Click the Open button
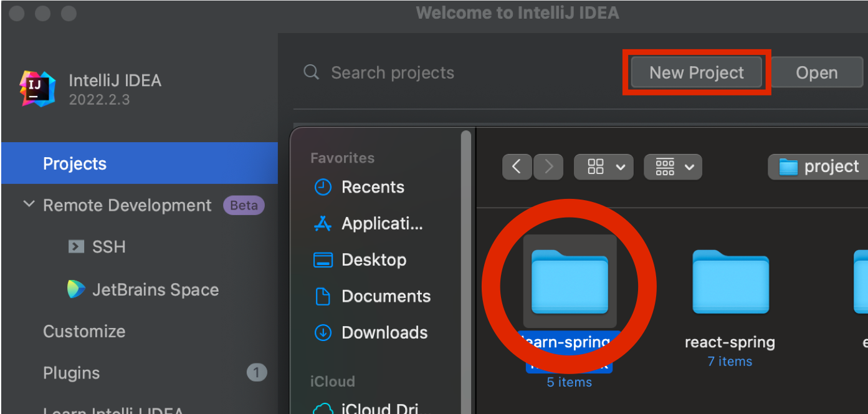868x414 pixels. click(816, 72)
